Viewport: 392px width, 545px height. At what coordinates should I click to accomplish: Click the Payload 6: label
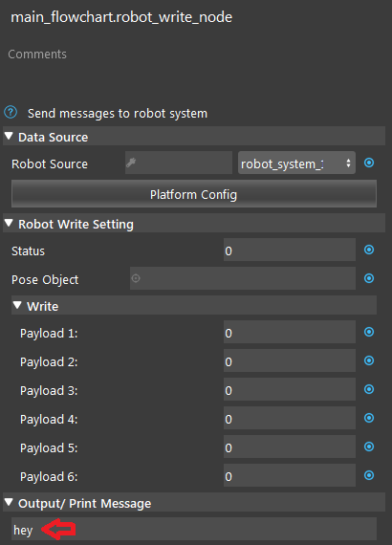pyautogui.click(x=49, y=476)
